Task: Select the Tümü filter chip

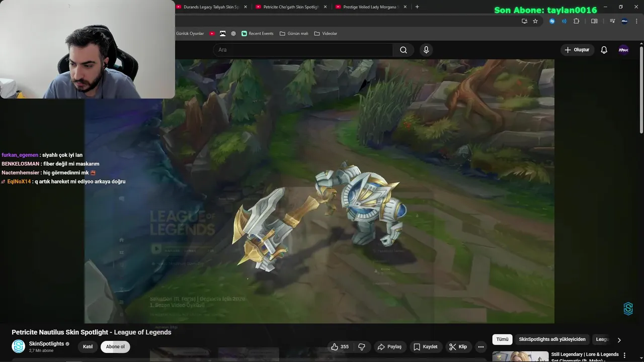Action: [502, 339]
